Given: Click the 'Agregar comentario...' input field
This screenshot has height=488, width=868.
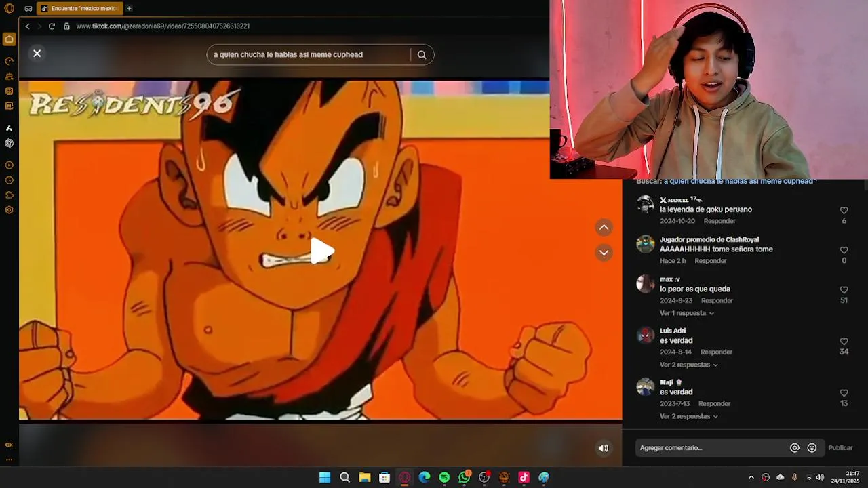Looking at the screenshot, I should [712, 447].
